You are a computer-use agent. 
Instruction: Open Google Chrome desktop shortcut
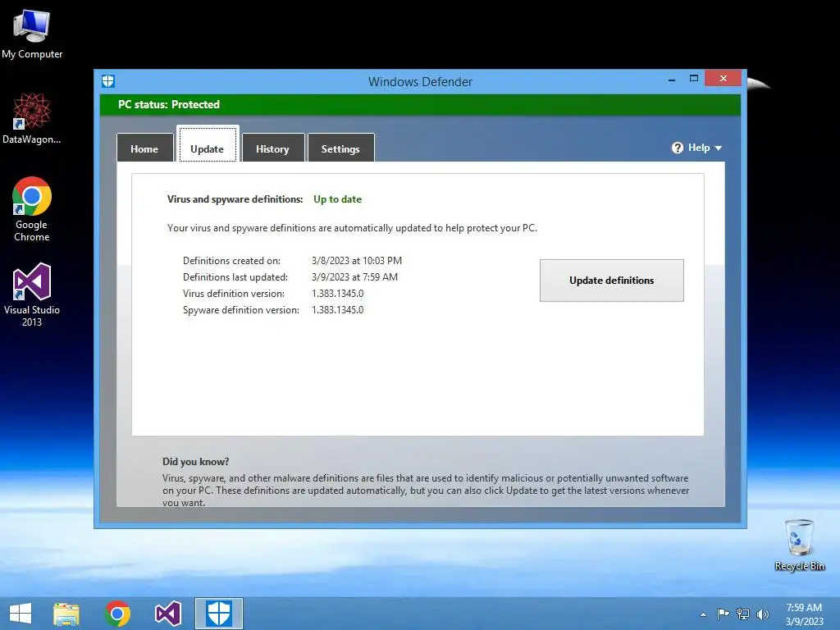[32, 209]
